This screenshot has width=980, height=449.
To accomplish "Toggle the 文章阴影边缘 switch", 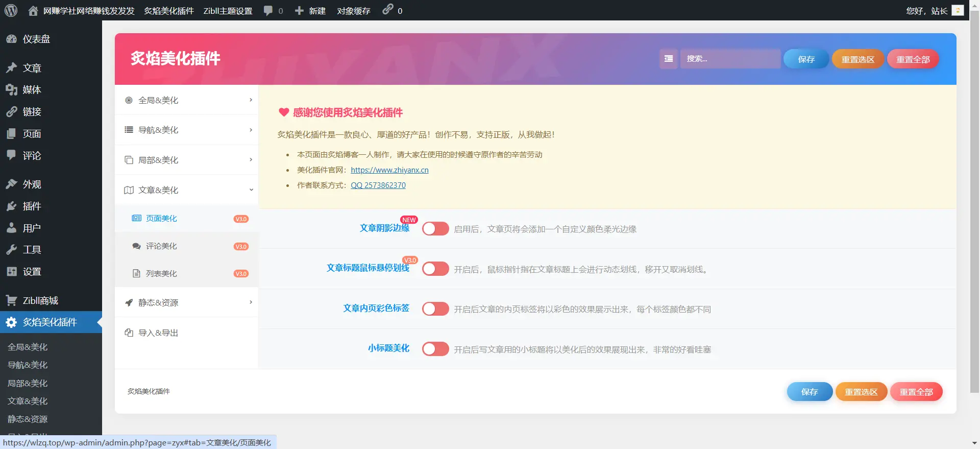I will [435, 228].
